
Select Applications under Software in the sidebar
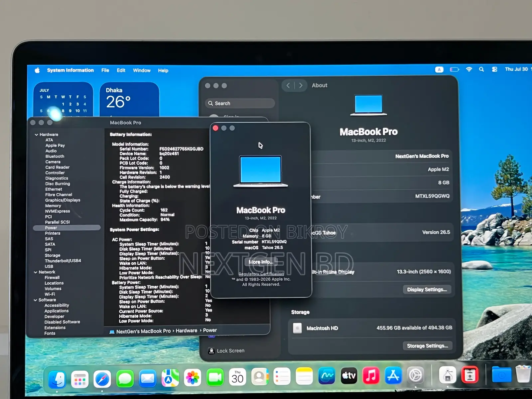pyautogui.click(x=57, y=311)
